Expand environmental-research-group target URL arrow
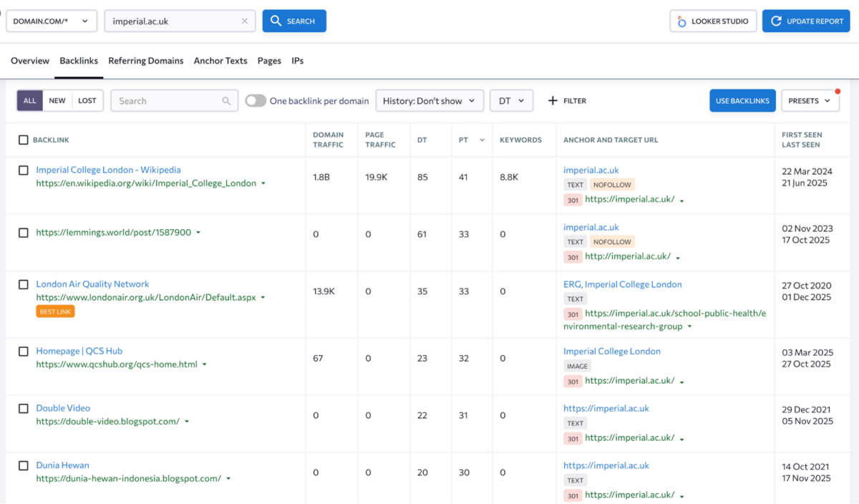 [x=690, y=327]
